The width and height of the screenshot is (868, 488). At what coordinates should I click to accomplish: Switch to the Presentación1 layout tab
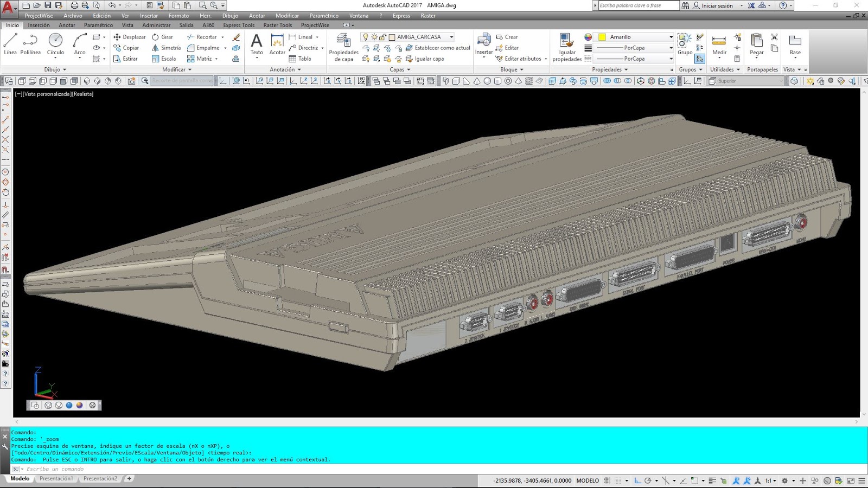point(56,479)
